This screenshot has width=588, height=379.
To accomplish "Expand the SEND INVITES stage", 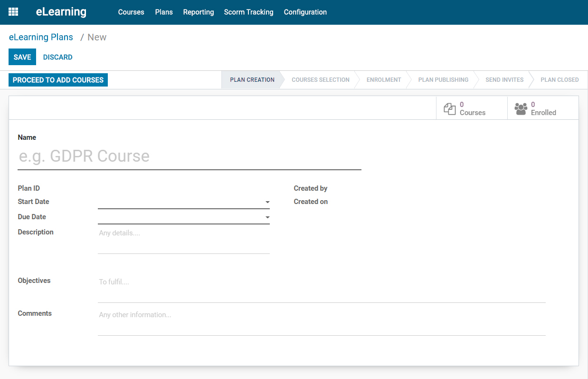I will (x=504, y=79).
